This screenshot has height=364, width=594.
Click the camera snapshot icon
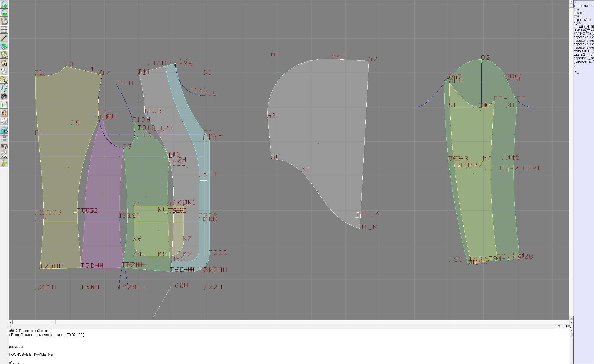tap(4, 96)
